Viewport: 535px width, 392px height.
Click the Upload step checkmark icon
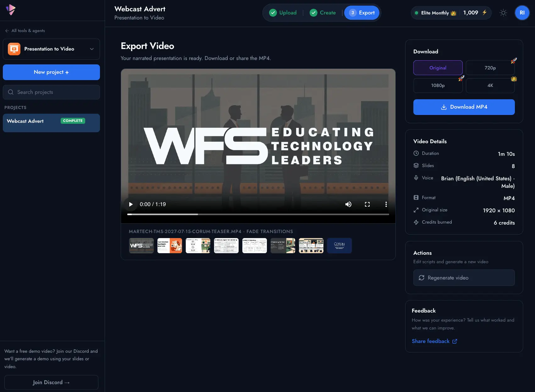click(x=273, y=13)
